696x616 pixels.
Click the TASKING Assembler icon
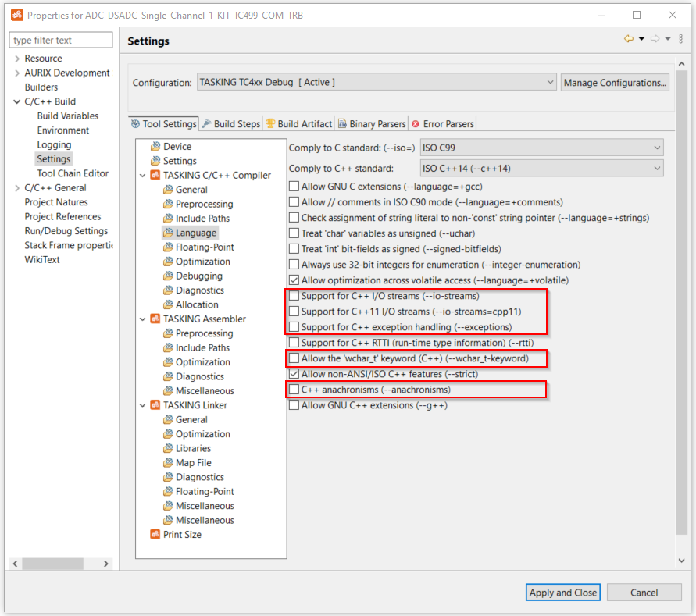coord(155,319)
